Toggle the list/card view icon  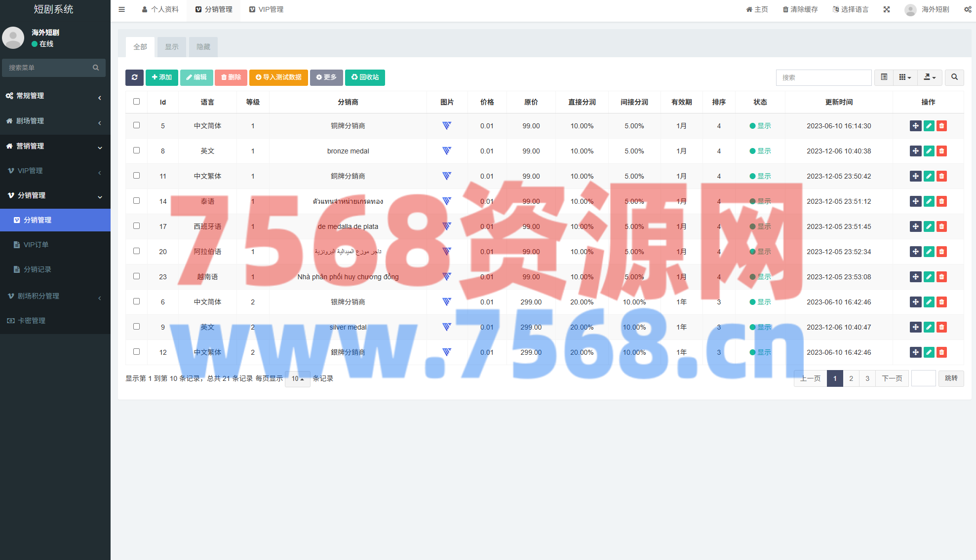tap(884, 77)
